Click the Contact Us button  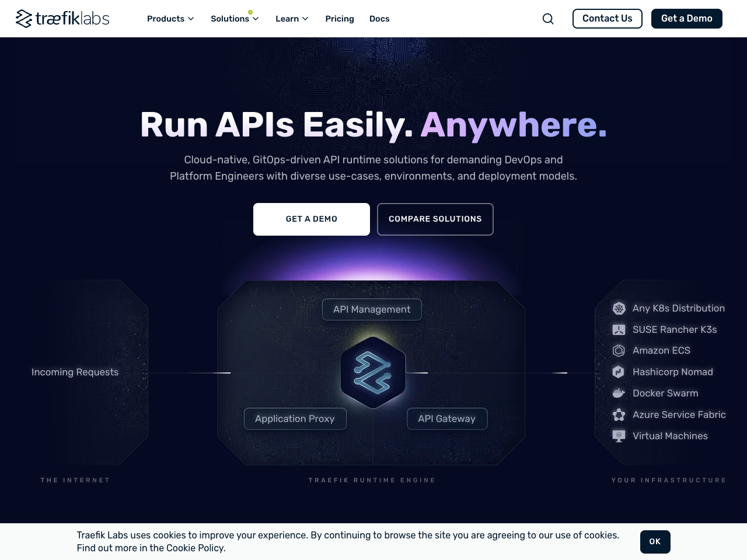tap(608, 19)
